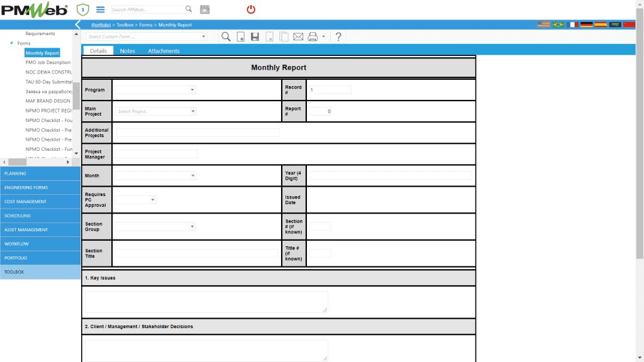This screenshot has height=362, width=644.
Task: Click the Search PMWeb input field
Action: click(147, 9)
